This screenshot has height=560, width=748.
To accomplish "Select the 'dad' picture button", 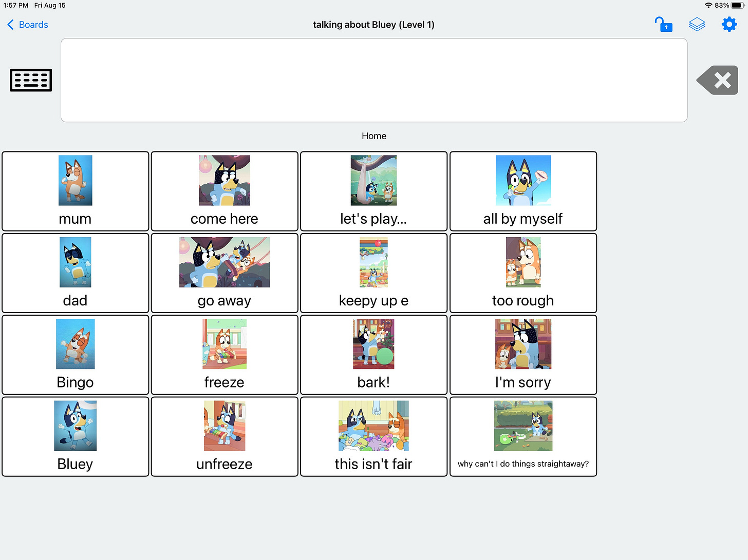I will pyautogui.click(x=76, y=273).
